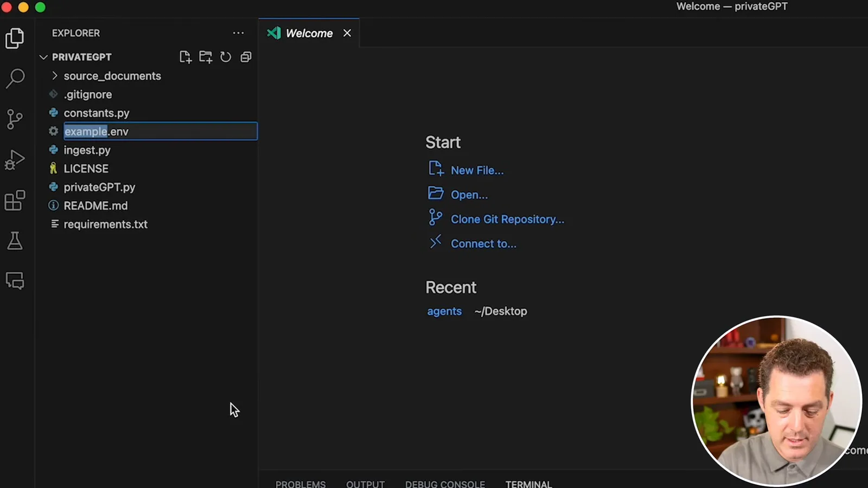This screenshot has width=868, height=488.
Task: Expand the source_documents folder
Action: pyautogui.click(x=54, y=76)
